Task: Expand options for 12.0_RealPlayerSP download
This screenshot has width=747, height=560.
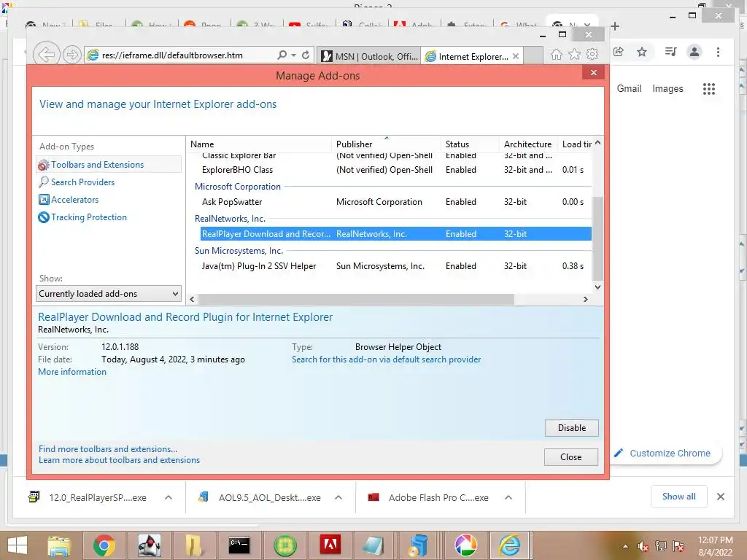Action: pyautogui.click(x=169, y=497)
